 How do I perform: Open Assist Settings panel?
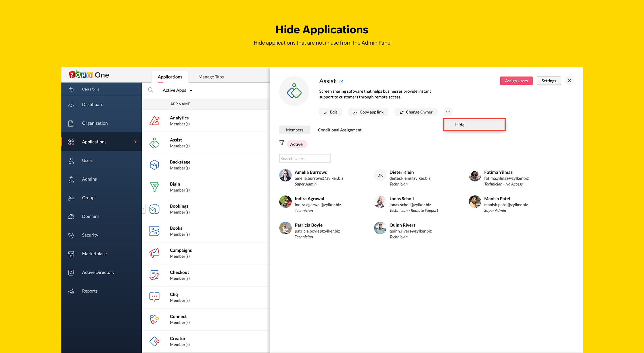coord(548,81)
